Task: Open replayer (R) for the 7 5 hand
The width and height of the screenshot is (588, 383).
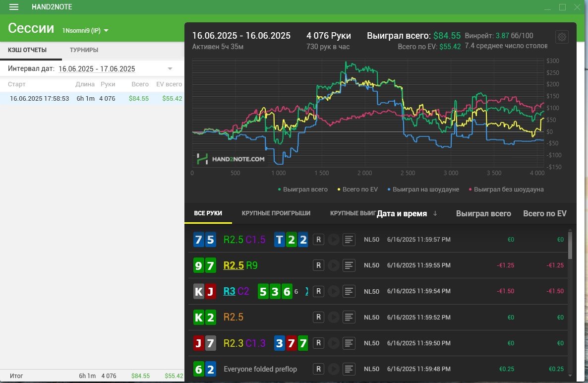Action: [x=318, y=239]
